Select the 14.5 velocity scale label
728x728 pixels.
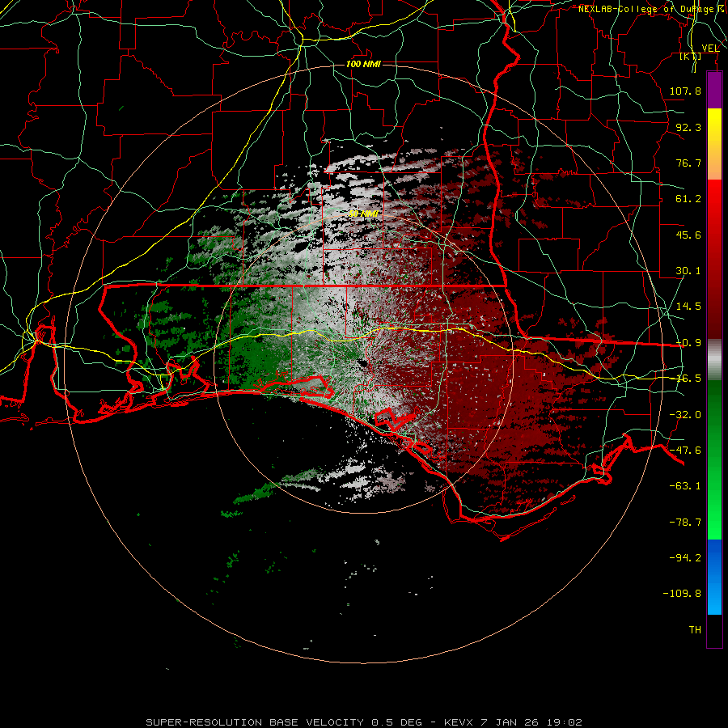688,307
